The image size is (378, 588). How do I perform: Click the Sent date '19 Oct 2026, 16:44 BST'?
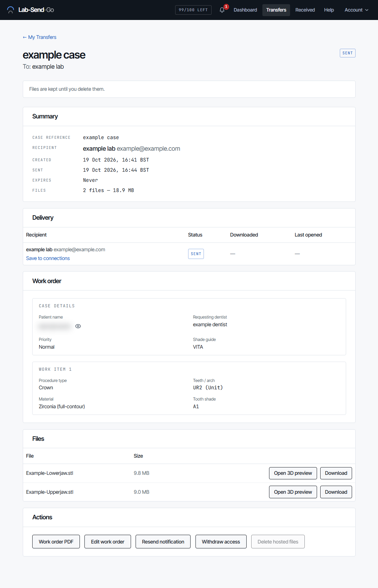(x=116, y=170)
